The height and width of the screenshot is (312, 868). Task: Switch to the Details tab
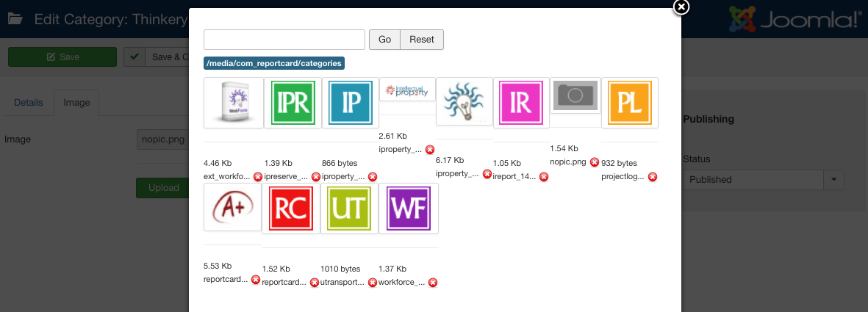[28, 102]
